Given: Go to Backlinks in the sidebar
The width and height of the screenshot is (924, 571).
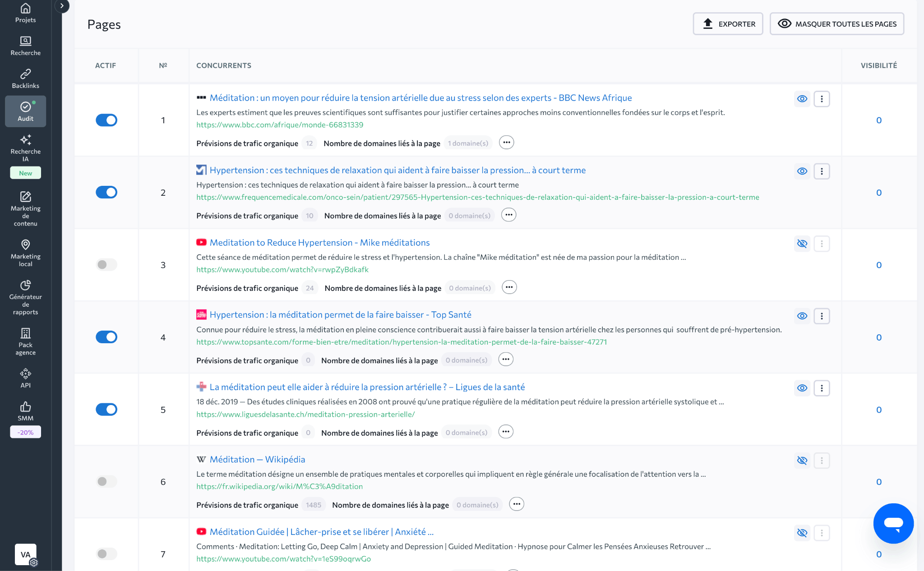Looking at the screenshot, I should [25, 79].
